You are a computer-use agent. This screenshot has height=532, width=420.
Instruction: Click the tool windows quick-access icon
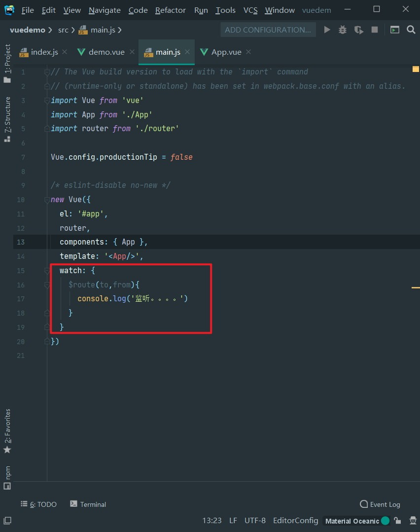click(x=7, y=521)
